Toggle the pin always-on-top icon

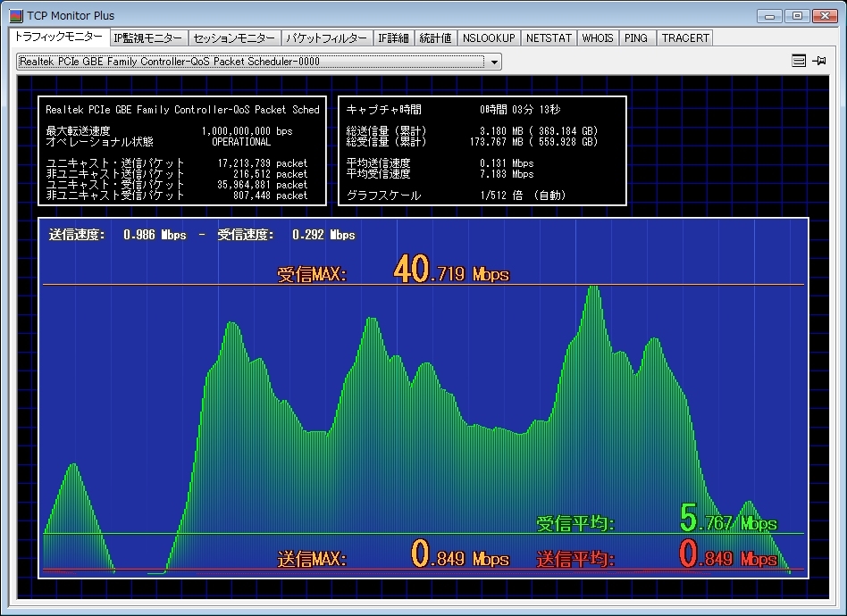(819, 61)
